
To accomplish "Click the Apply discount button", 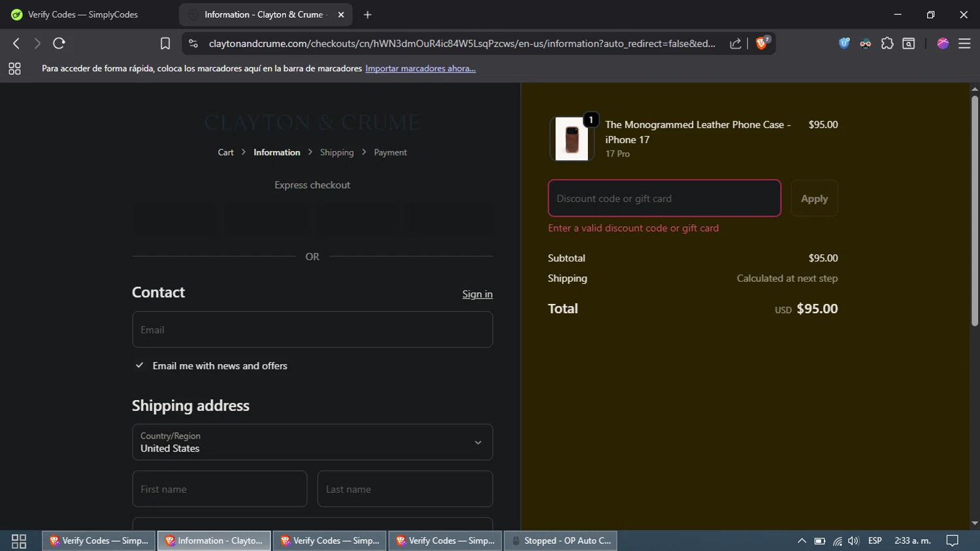I will click(x=814, y=198).
